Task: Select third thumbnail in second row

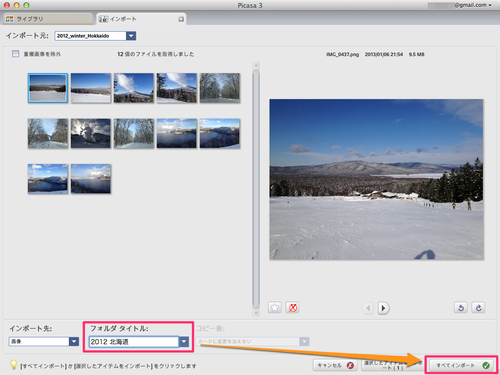Action: tap(134, 133)
